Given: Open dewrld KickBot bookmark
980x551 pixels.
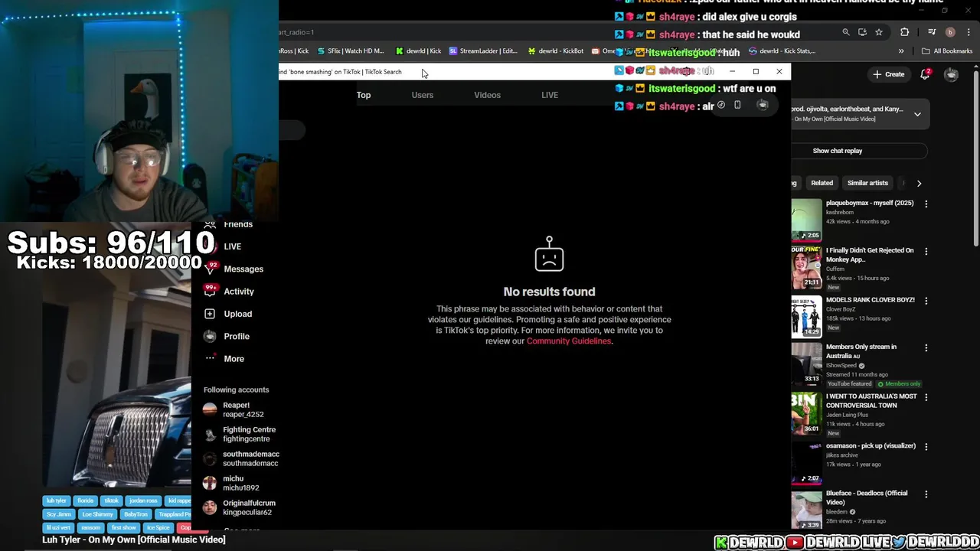Looking at the screenshot, I should point(556,51).
